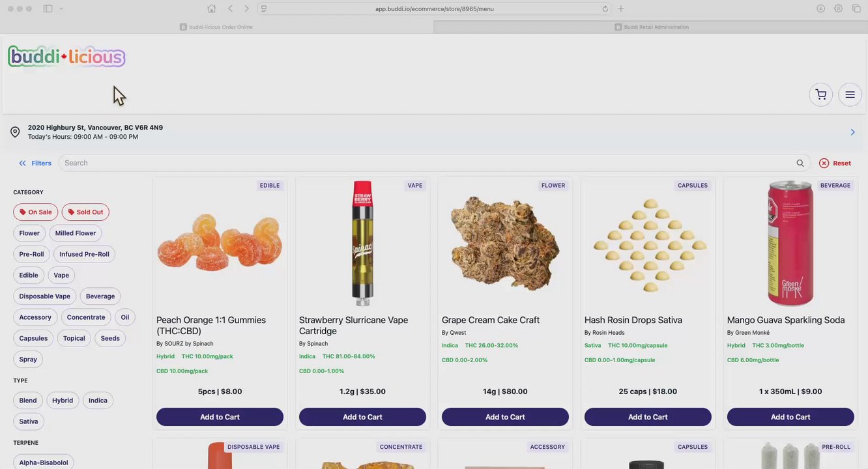Switch to Buddi Retail Administration tab
The height and width of the screenshot is (469, 868).
point(650,27)
